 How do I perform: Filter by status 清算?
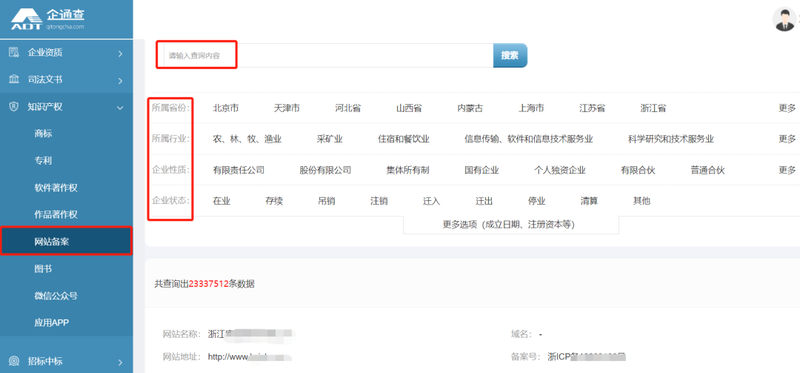(589, 201)
